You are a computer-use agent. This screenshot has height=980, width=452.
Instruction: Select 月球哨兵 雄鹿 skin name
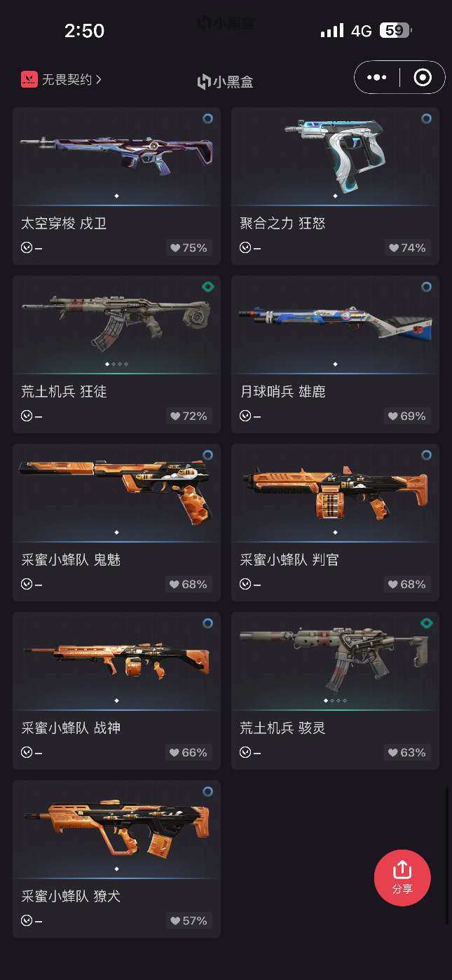282,391
